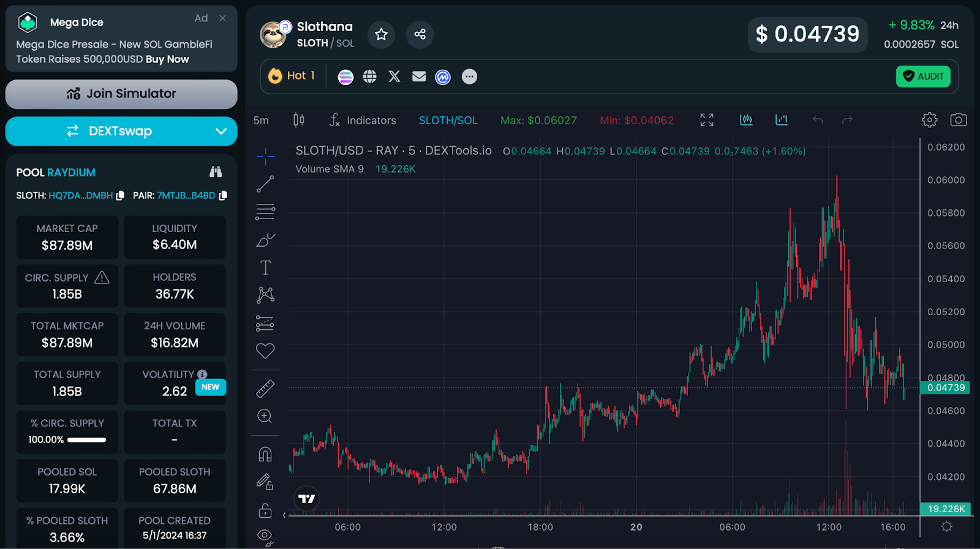Redo the chart action
Viewport: 980px width, 549px height.
[847, 120]
